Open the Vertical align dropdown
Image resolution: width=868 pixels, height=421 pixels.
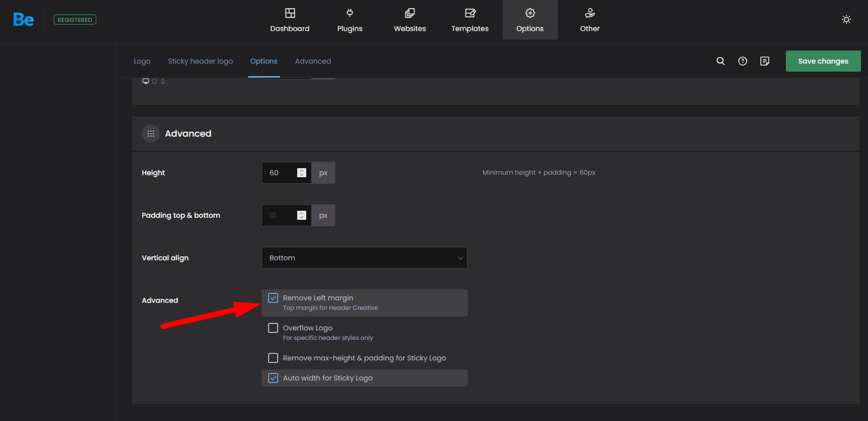[x=364, y=258]
